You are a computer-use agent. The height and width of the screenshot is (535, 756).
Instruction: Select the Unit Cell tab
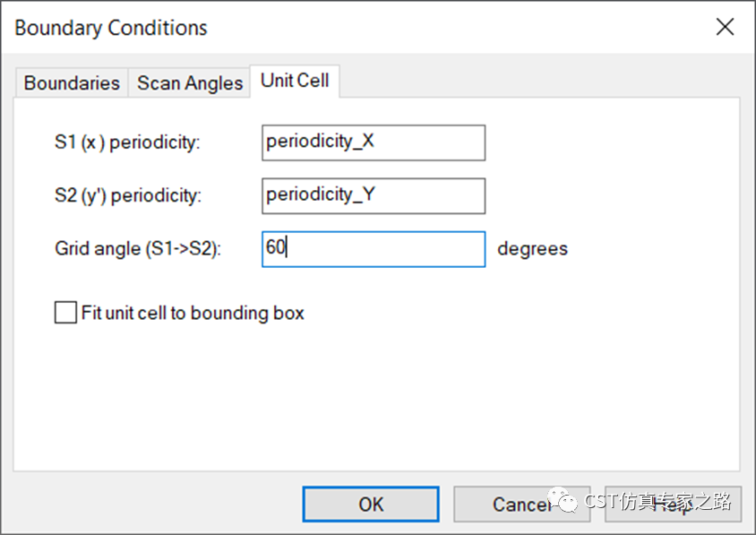295,81
